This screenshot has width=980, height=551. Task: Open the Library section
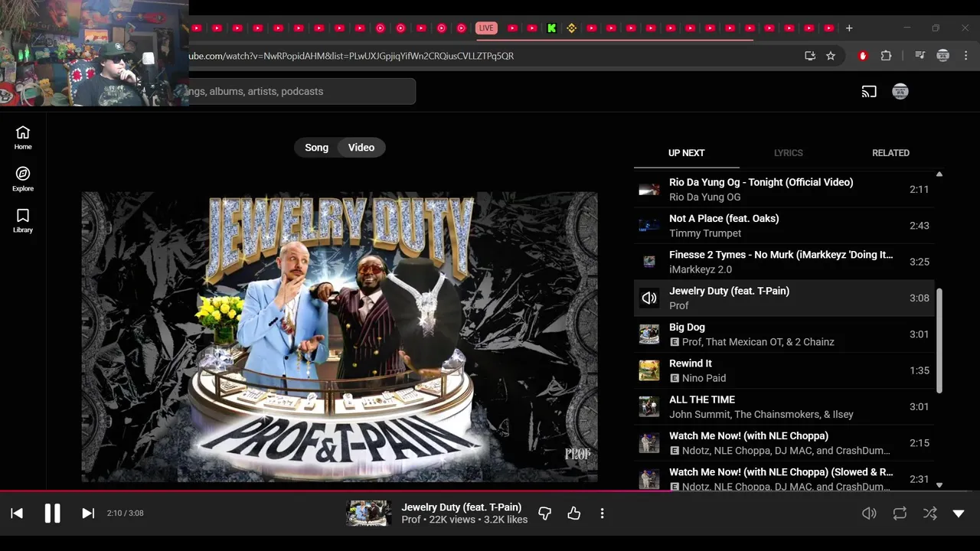click(23, 220)
